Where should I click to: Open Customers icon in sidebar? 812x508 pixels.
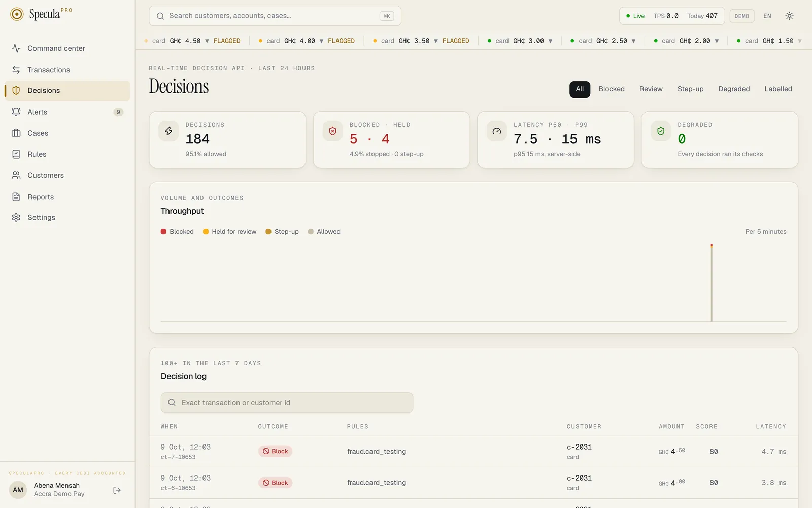tap(16, 175)
